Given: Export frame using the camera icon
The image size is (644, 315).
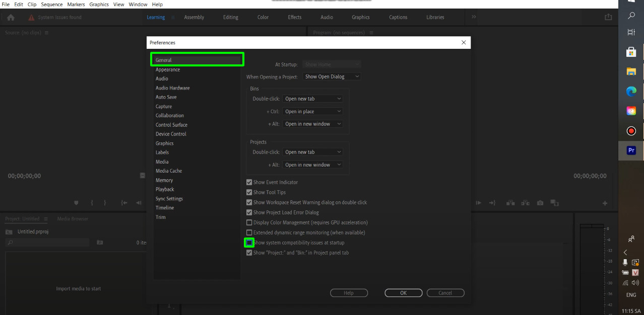Looking at the screenshot, I should click(x=540, y=203).
